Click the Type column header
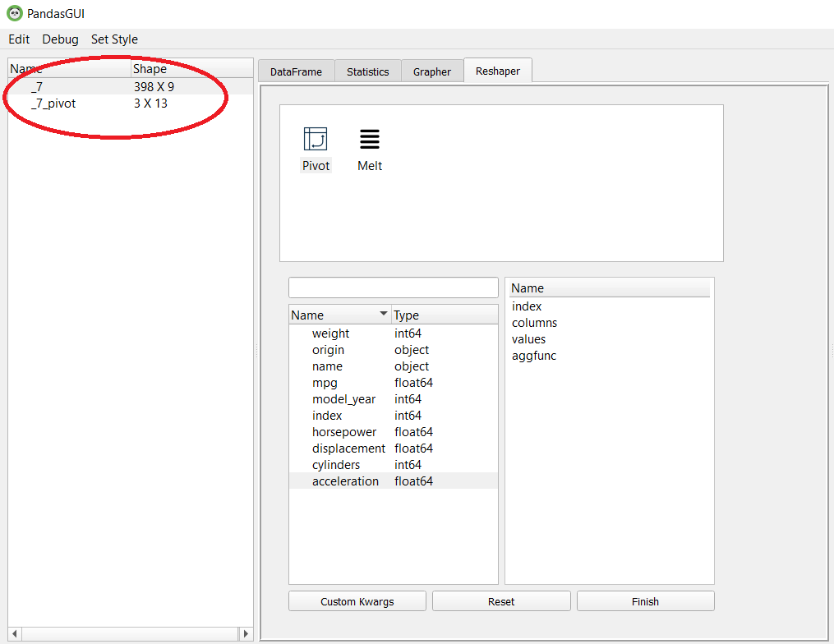Image resolution: width=834 pixels, height=644 pixels. [445, 315]
